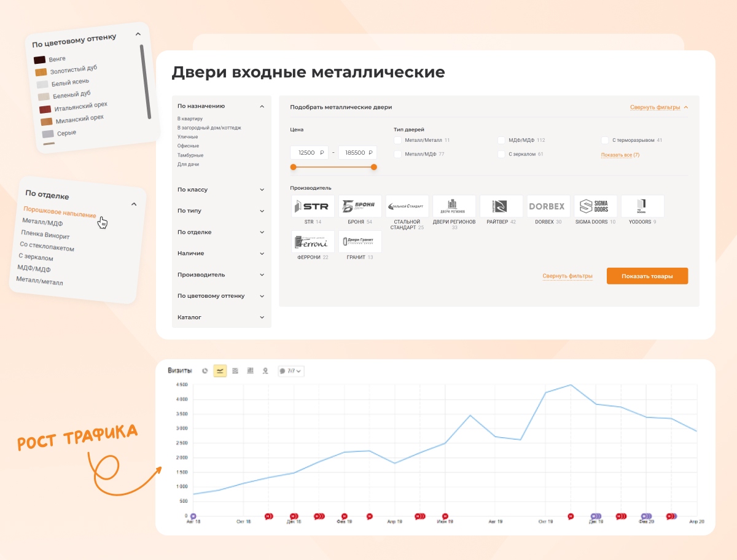Pick the Золотистый дуб color swatch
This screenshot has width=737, height=560.
tap(41, 72)
